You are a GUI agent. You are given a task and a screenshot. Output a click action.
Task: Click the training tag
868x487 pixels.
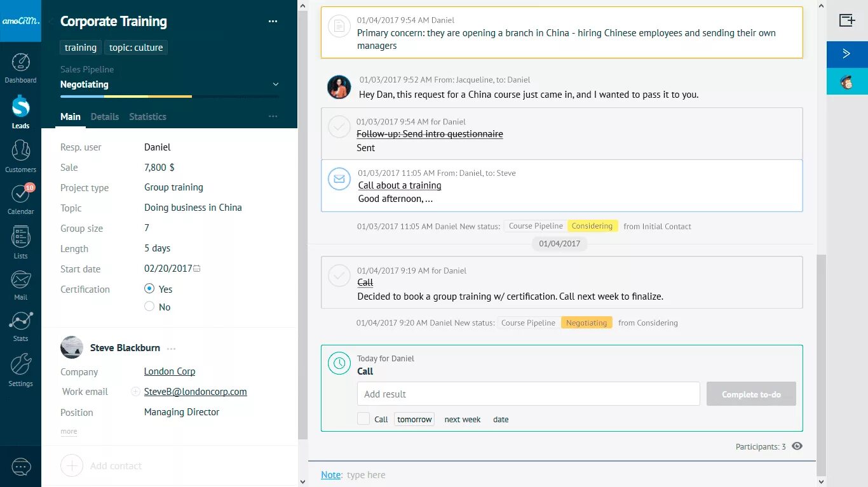81,48
